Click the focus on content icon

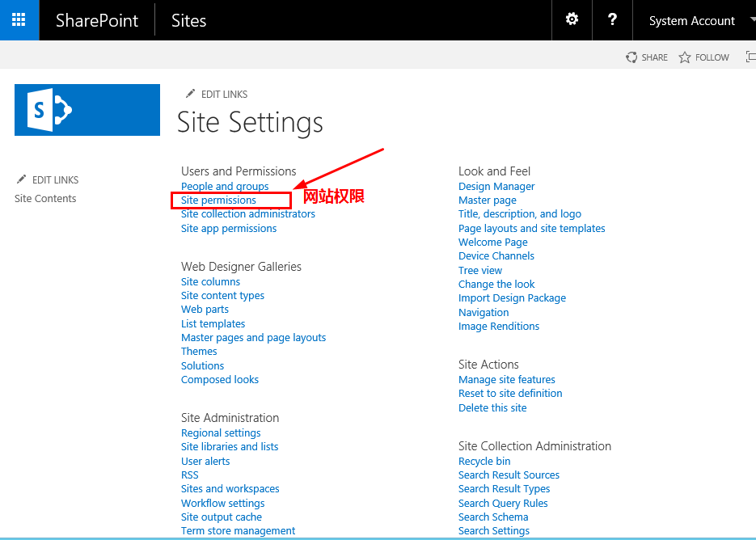[750, 57]
